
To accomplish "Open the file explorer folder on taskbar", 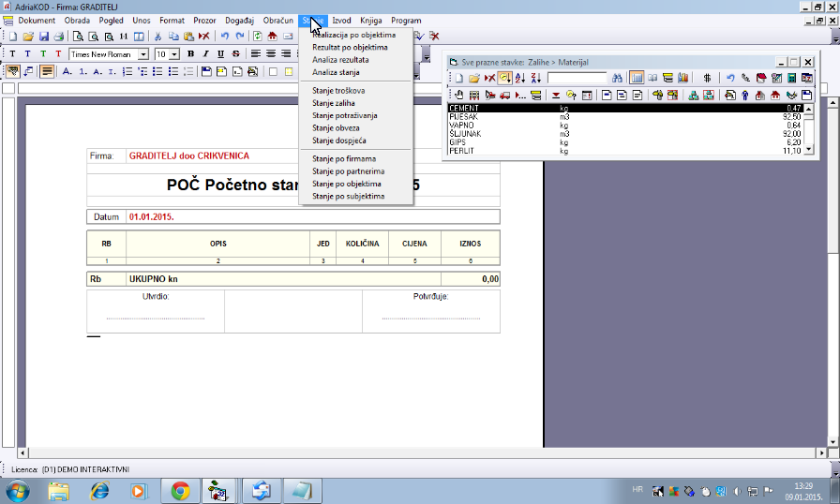I will click(58, 491).
